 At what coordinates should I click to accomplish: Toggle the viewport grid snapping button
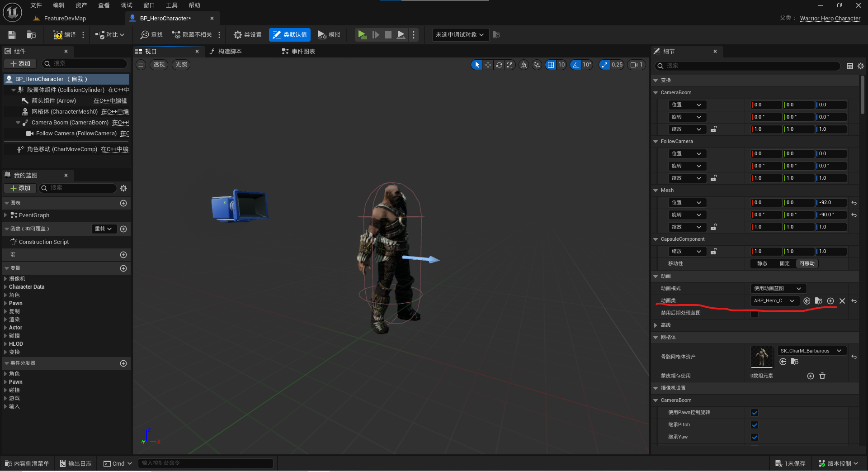click(x=551, y=65)
